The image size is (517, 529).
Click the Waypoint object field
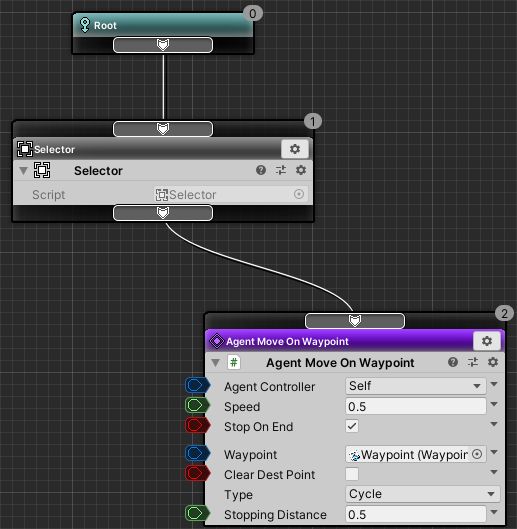[x=416, y=454]
